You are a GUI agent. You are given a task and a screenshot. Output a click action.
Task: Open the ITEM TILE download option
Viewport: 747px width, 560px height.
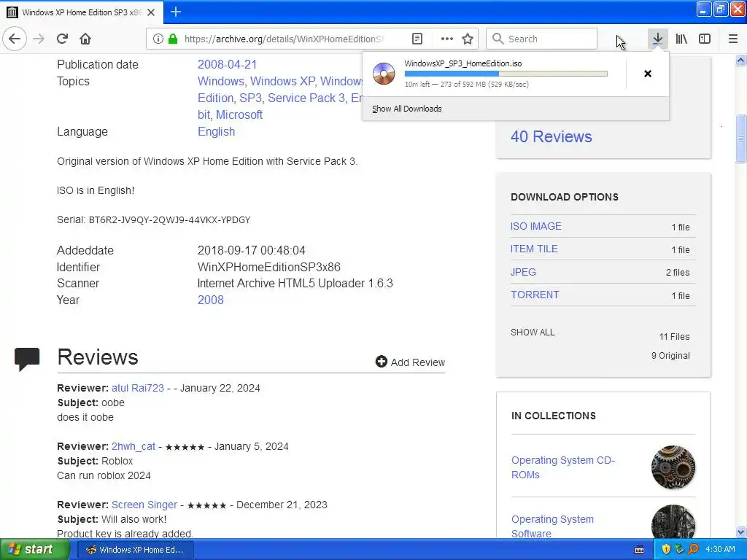tap(534, 249)
